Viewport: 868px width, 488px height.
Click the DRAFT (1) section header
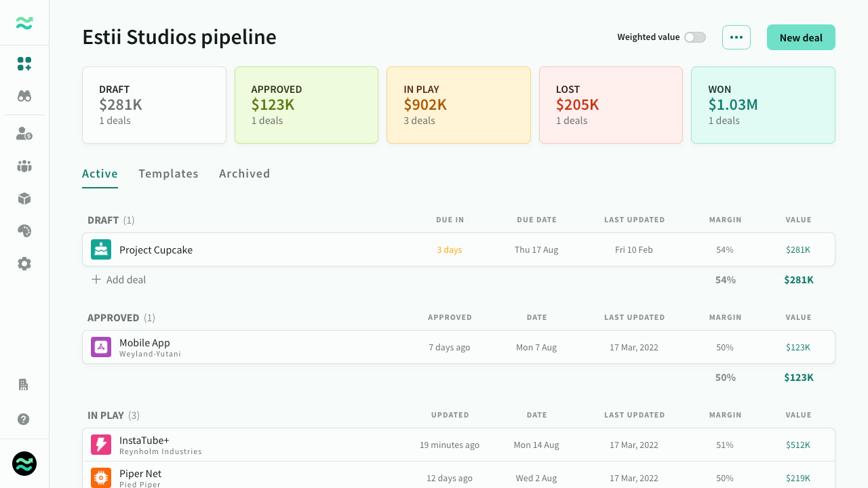111,220
